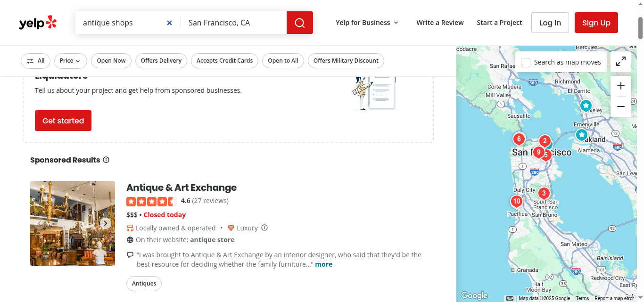This screenshot has width=644, height=302.
Task: Click the review speech bubble icon
Action: [130, 255]
